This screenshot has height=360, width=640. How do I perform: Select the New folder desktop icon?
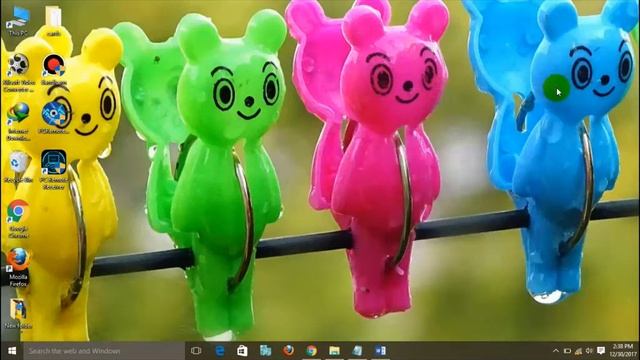coord(18,313)
